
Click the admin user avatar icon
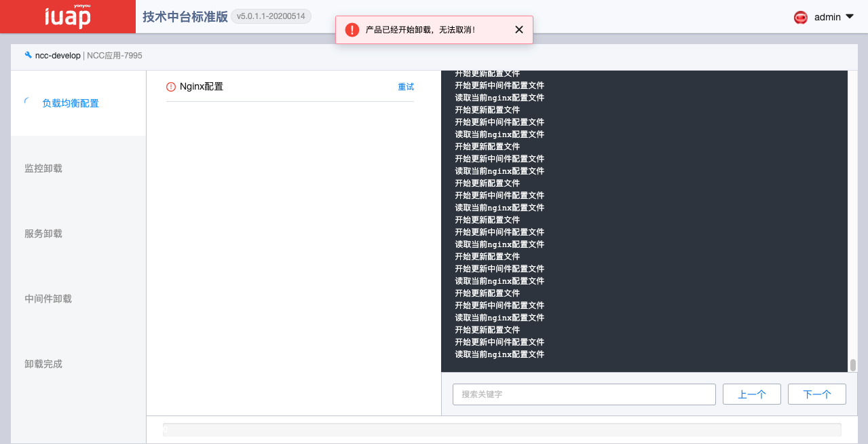click(x=801, y=17)
